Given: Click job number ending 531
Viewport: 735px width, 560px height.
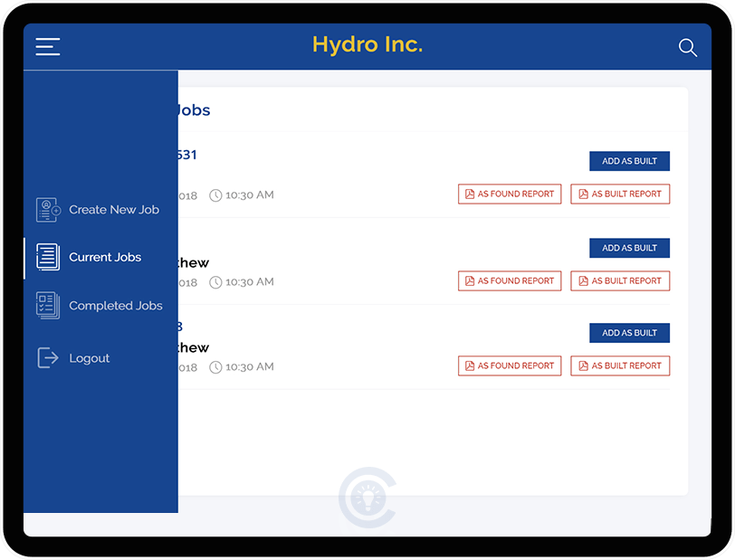Looking at the screenshot, I should pos(187,155).
